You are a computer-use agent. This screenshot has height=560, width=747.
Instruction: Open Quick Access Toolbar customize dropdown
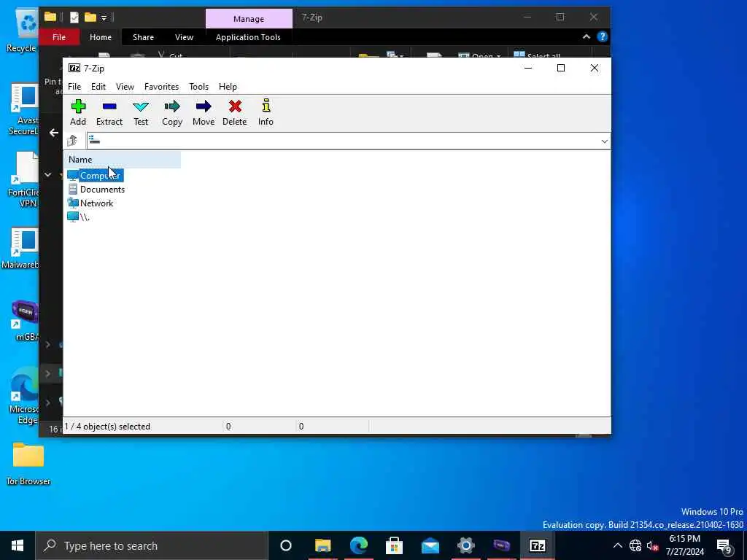click(104, 18)
